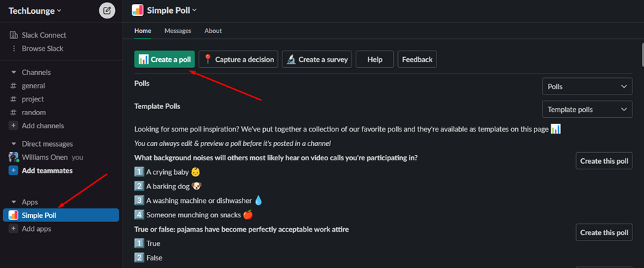
Task: Click the 'A barking dog' option text
Action: click(x=168, y=186)
